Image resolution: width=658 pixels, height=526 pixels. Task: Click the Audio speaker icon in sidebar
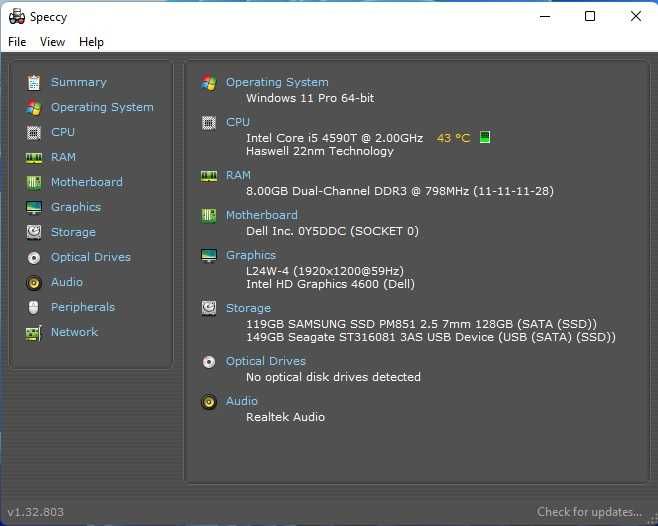pos(34,283)
